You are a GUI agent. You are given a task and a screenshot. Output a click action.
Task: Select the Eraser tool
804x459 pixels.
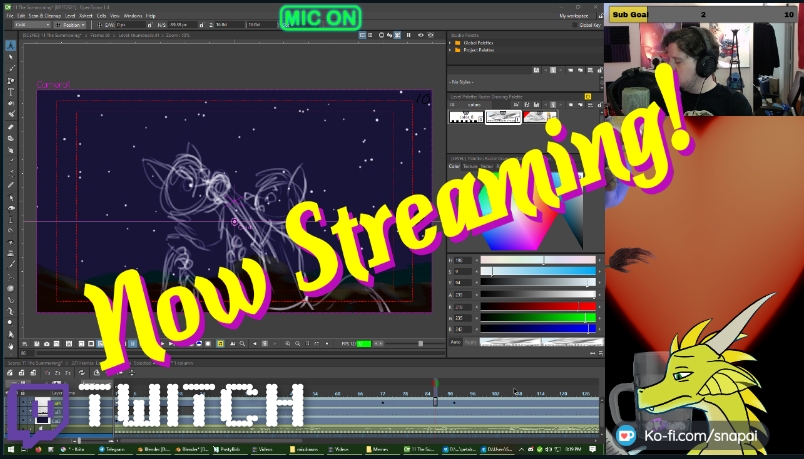coord(11,127)
